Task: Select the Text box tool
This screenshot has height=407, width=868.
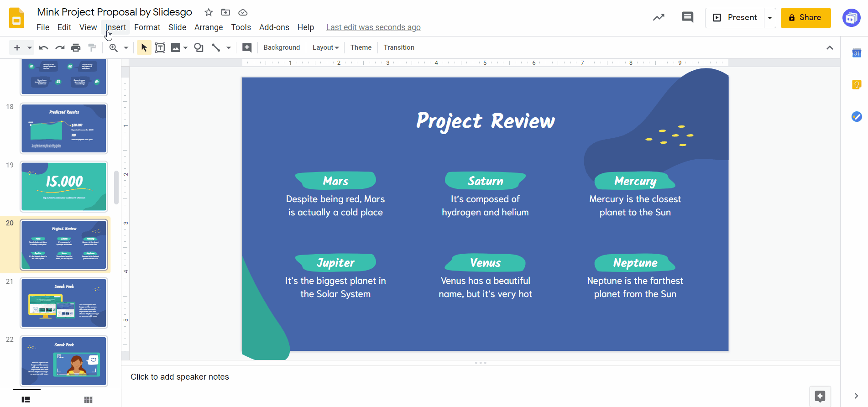Action: [160, 47]
